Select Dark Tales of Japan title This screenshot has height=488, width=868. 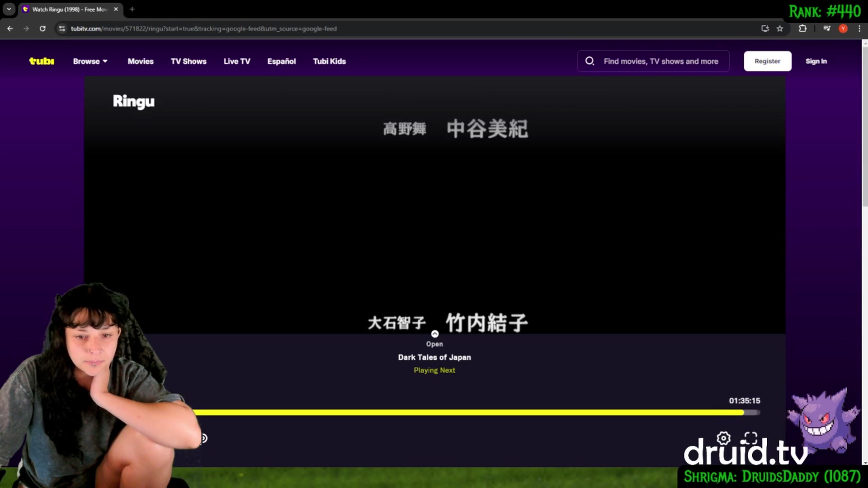pyautogui.click(x=434, y=357)
